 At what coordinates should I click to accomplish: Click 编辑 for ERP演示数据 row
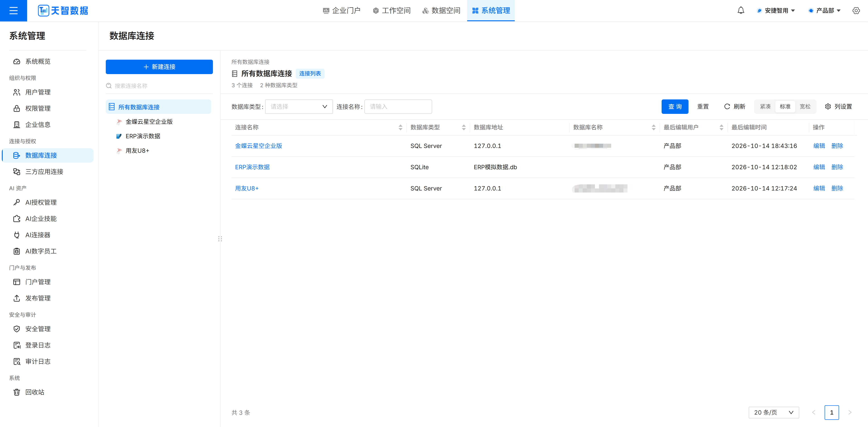[x=819, y=167]
